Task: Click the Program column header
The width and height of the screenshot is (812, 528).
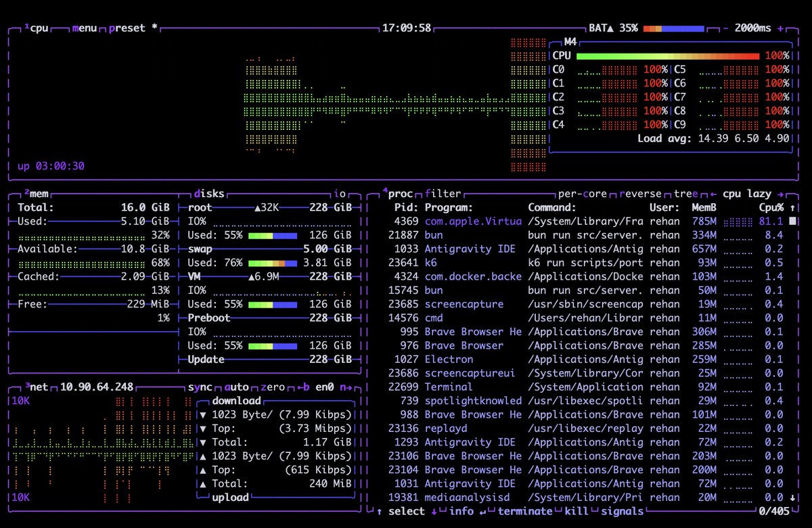Action: point(449,207)
